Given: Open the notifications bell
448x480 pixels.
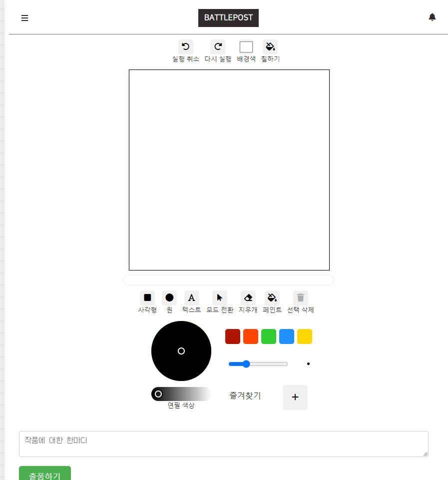Looking at the screenshot, I should point(432,17).
